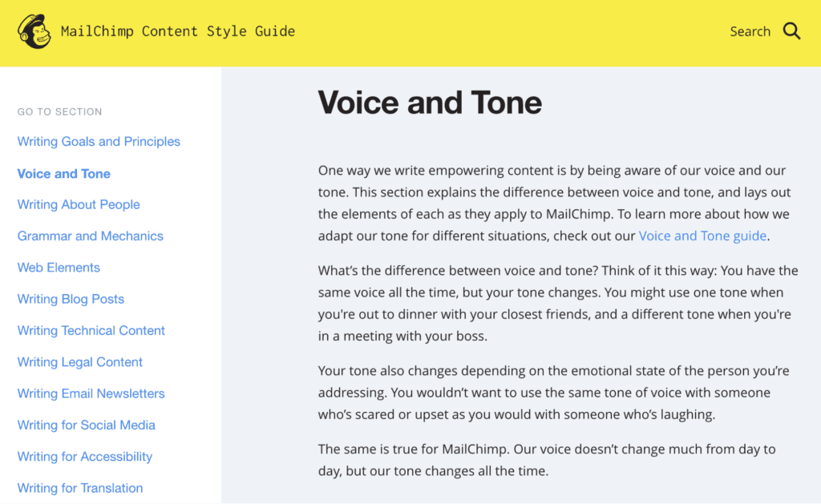The width and height of the screenshot is (821, 504).
Task: Select the Voice and Tone sidebar entry
Action: pos(63,173)
